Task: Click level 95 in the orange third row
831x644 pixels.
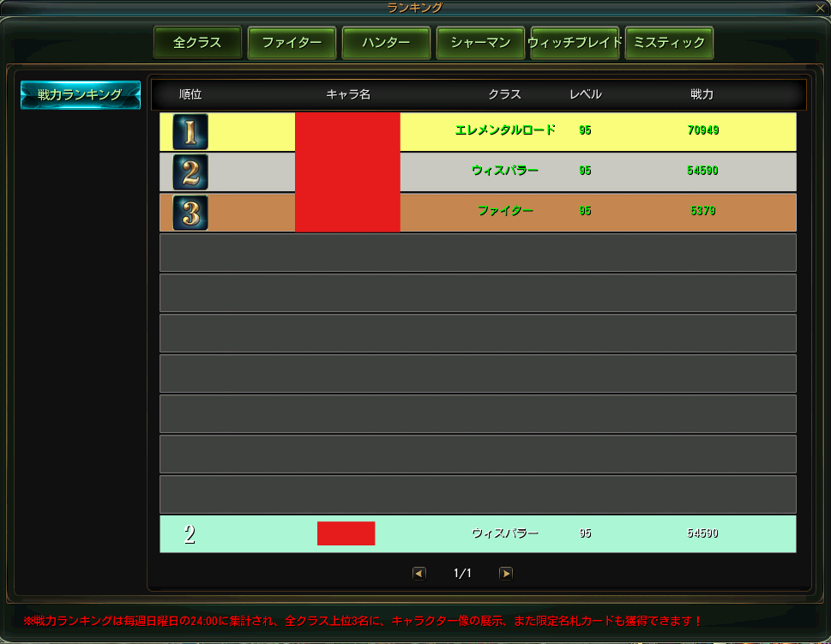Action: tap(585, 210)
